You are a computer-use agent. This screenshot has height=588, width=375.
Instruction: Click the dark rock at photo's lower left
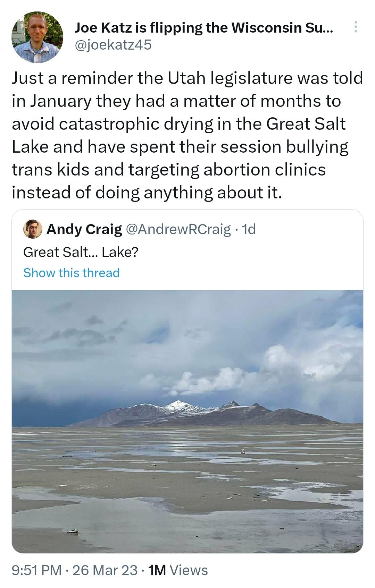tap(72, 531)
